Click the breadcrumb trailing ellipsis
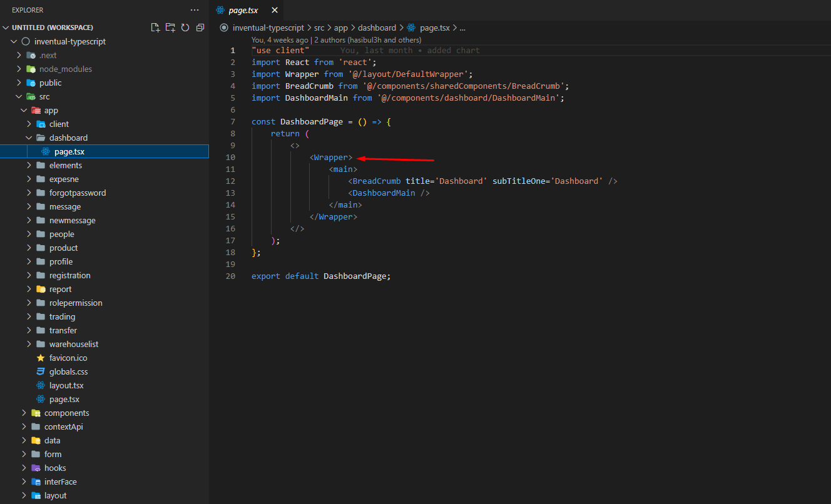Viewport: 831px width, 504px height. 462,28
